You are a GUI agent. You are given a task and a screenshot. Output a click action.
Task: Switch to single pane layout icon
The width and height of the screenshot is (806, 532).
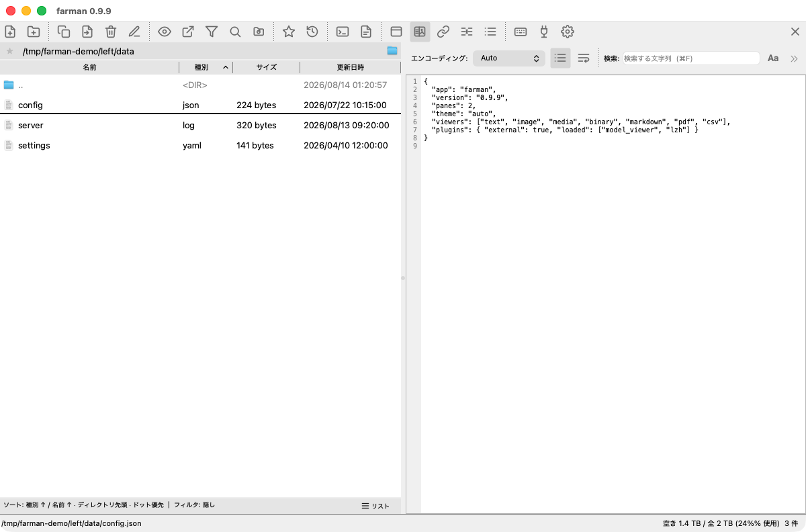[x=396, y=32]
